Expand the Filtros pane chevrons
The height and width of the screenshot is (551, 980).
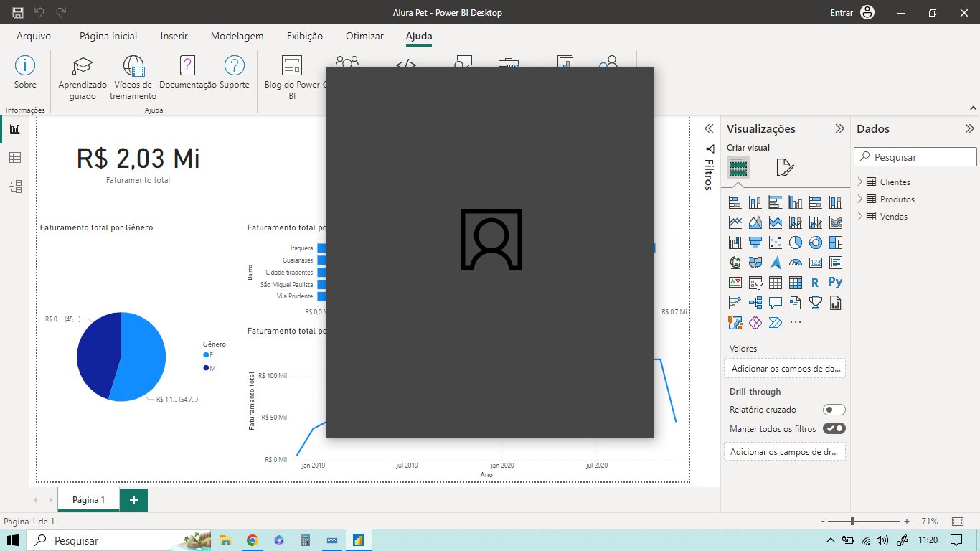click(x=709, y=128)
